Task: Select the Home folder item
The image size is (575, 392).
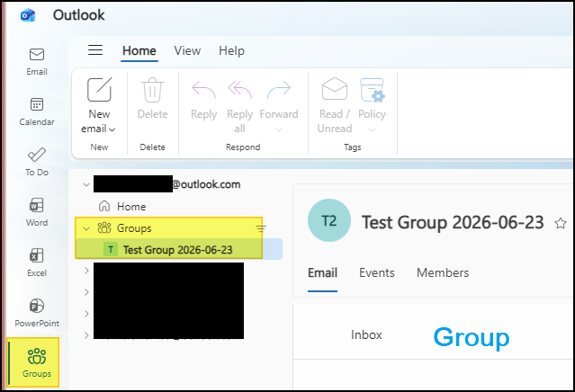Action: pos(131,207)
